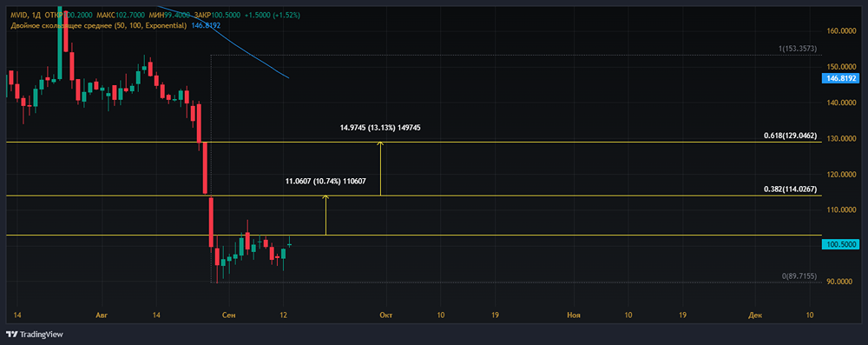The width and height of the screenshot is (868, 345).
Task: Click the 150.0000 price scale mark
Action: 842,67
